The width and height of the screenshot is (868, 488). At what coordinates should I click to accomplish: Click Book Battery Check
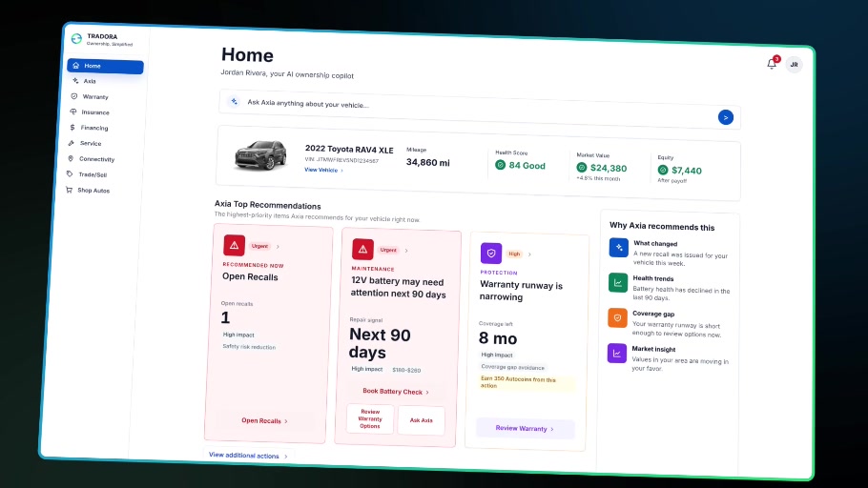(395, 391)
